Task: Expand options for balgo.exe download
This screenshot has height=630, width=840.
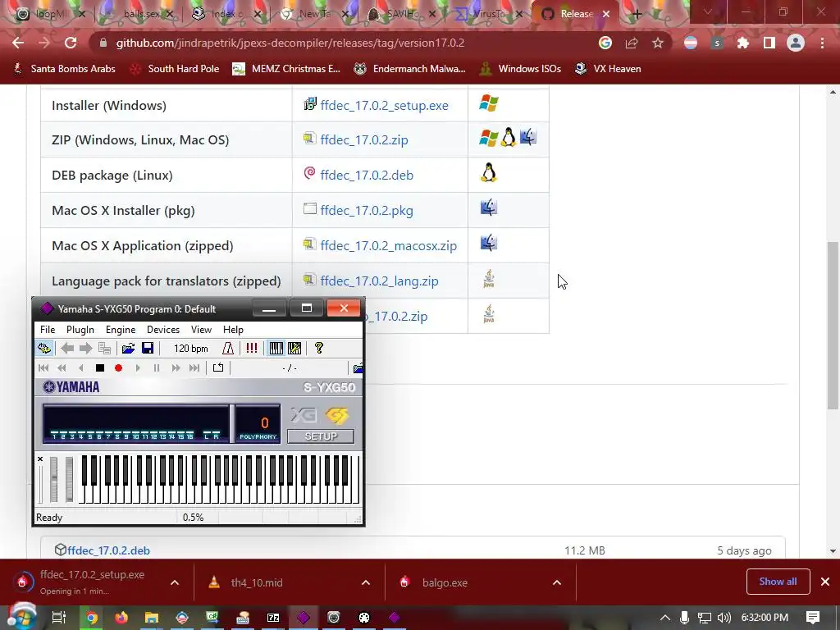Action: click(x=557, y=582)
